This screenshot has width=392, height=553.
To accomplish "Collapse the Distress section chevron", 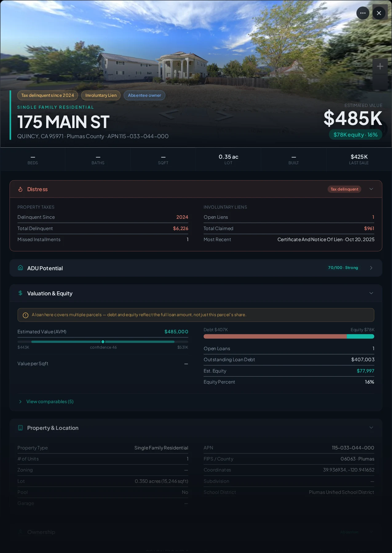I will (x=371, y=189).
